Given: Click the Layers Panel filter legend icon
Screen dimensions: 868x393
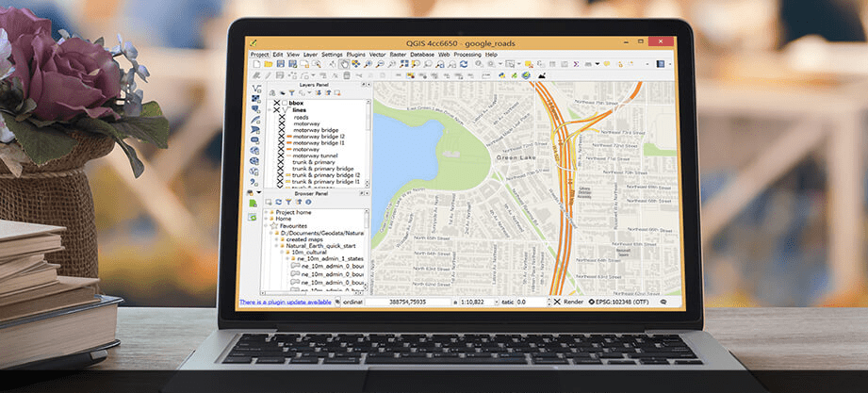Looking at the screenshot, I should click(292, 93).
